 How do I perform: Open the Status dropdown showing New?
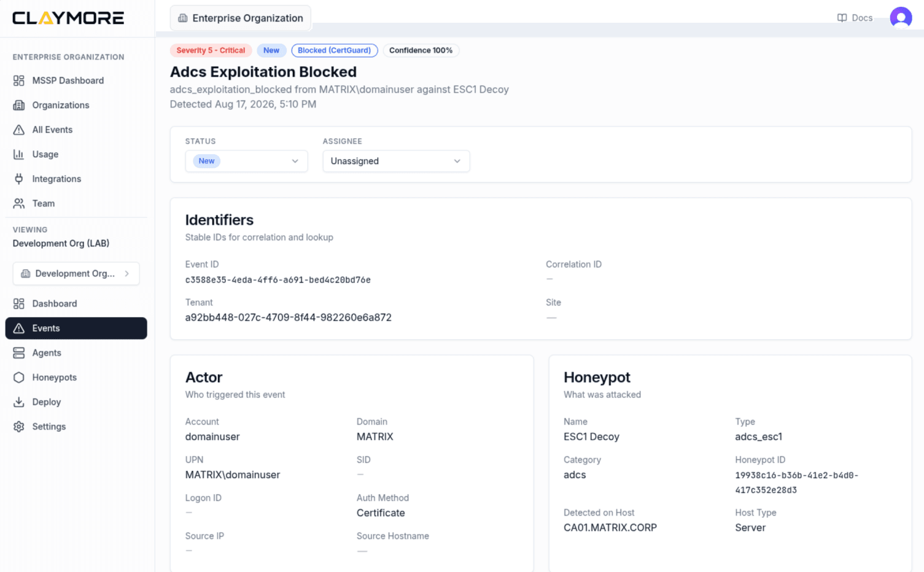(x=246, y=161)
